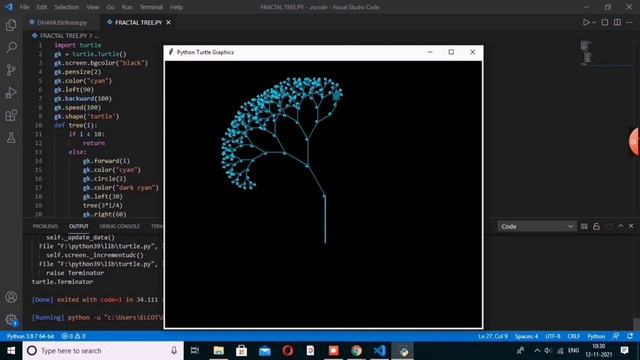Open File Explorer from the taskbar
Screen dimensions: 640x360
(x=218, y=351)
